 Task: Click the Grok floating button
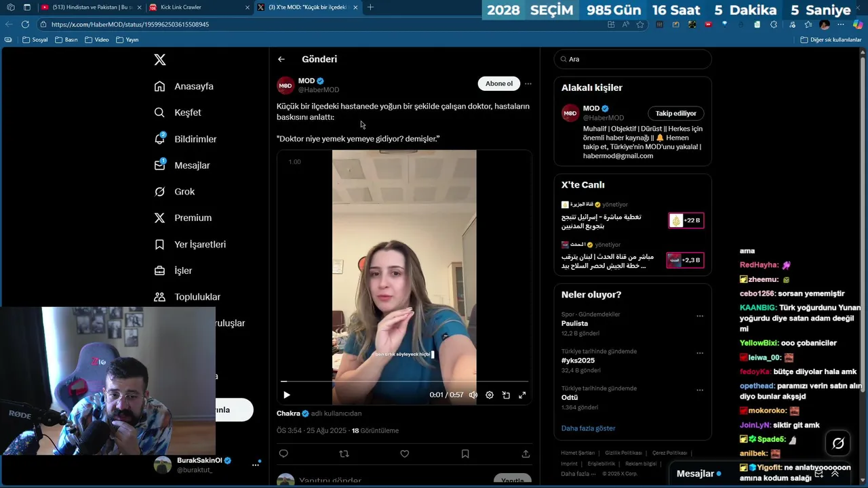tap(838, 443)
